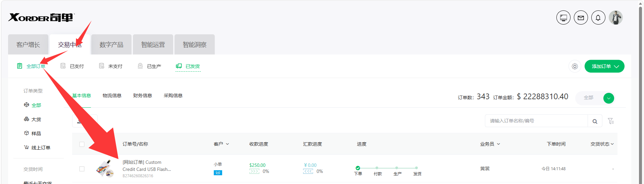The width and height of the screenshot is (644, 184).
Task: Open the advanced filter funnel icon
Action: (x=611, y=121)
